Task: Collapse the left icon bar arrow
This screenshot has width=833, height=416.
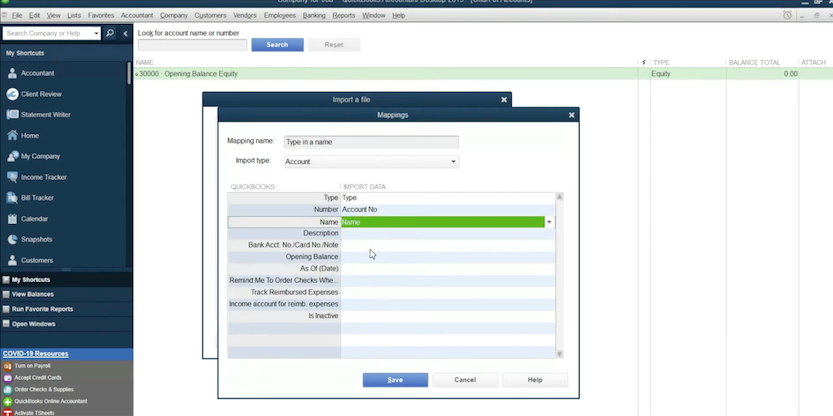Action: (x=125, y=33)
